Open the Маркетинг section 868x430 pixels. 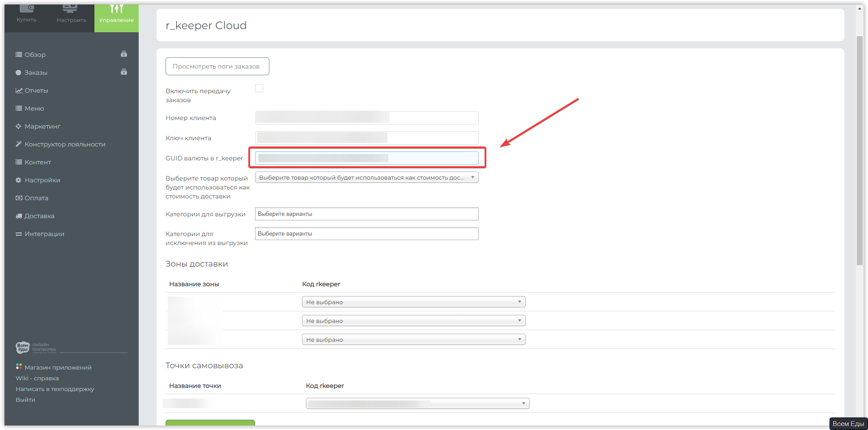[43, 126]
